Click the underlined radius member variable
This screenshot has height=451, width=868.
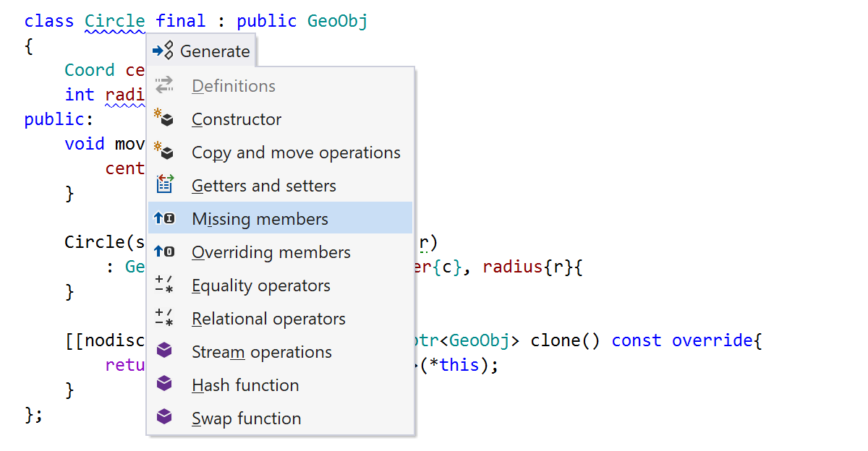click(x=126, y=94)
